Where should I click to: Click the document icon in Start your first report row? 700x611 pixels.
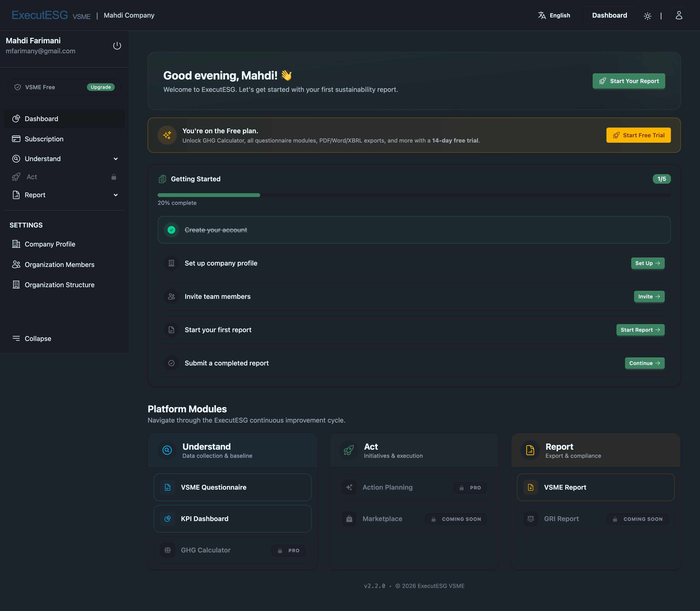tap(171, 330)
